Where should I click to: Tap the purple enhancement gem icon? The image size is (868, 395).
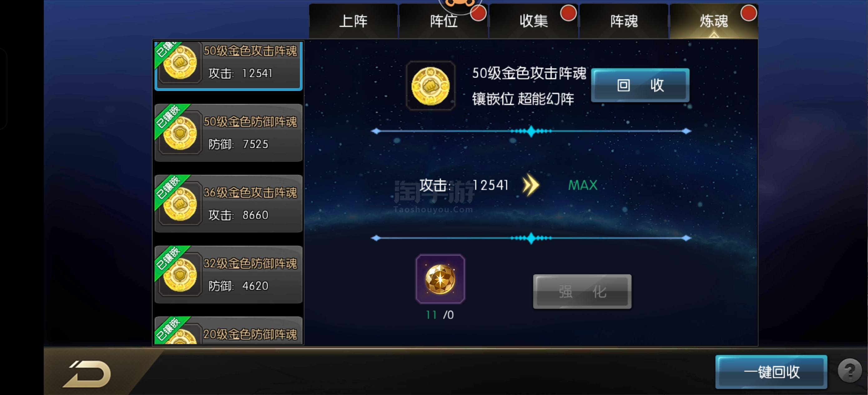pyautogui.click(x=440, y=279)
